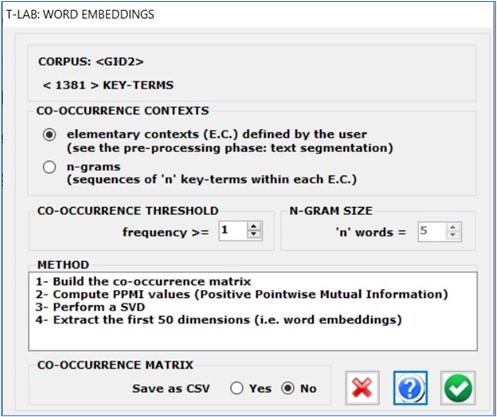This screenshot has width=497, height=417.
Task: Click the 'CORPUS: <GID2>' label
Action: click(x=91, y=62)
